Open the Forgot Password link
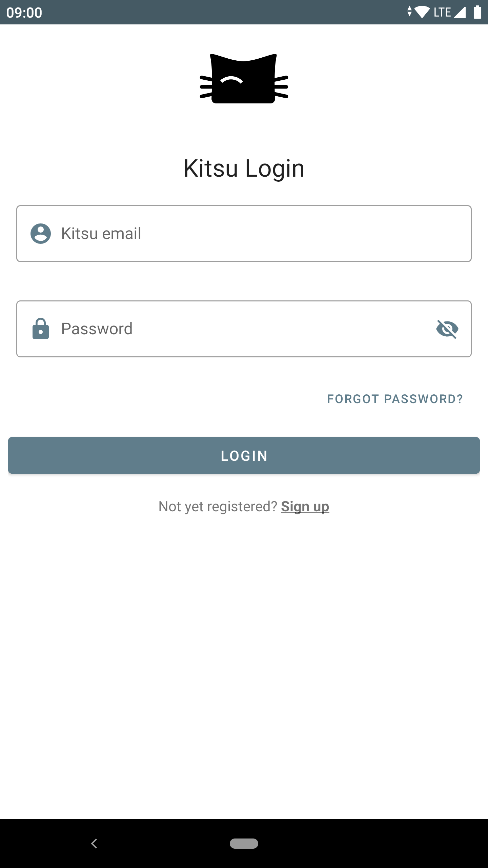The image size is (488, 868). [395, 399]
